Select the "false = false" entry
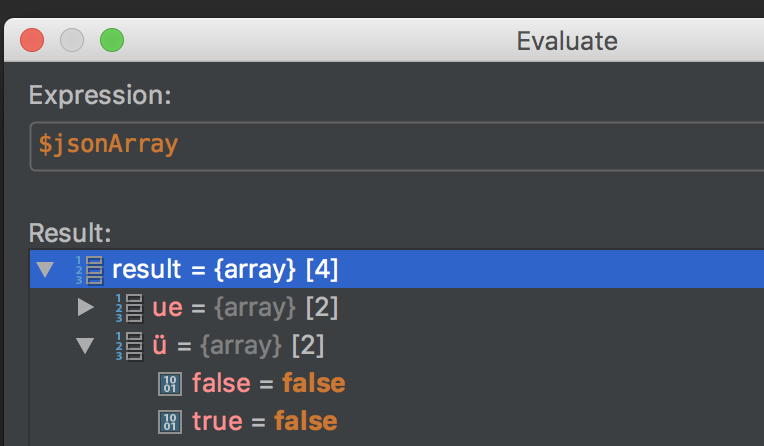 tap(268, 383)
